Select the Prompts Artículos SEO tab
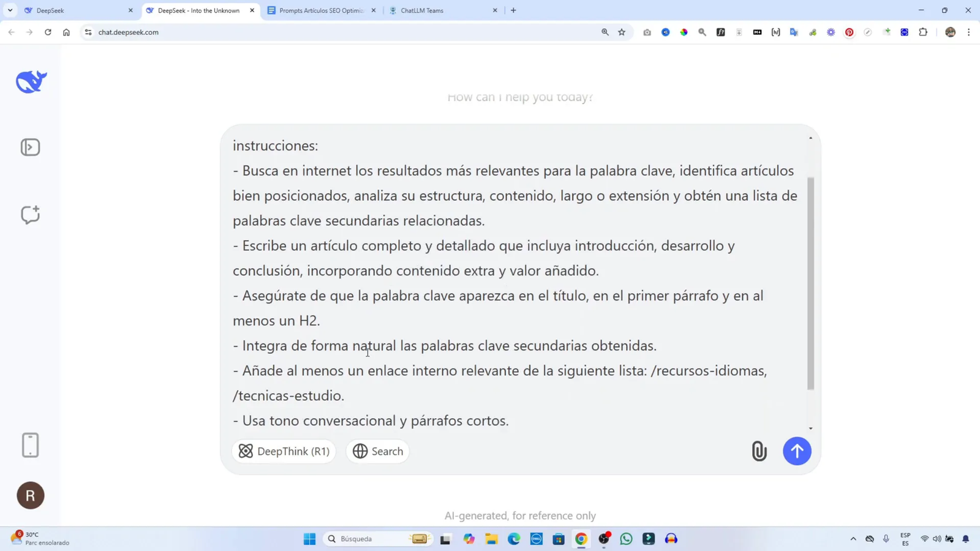 pos(323,10)
